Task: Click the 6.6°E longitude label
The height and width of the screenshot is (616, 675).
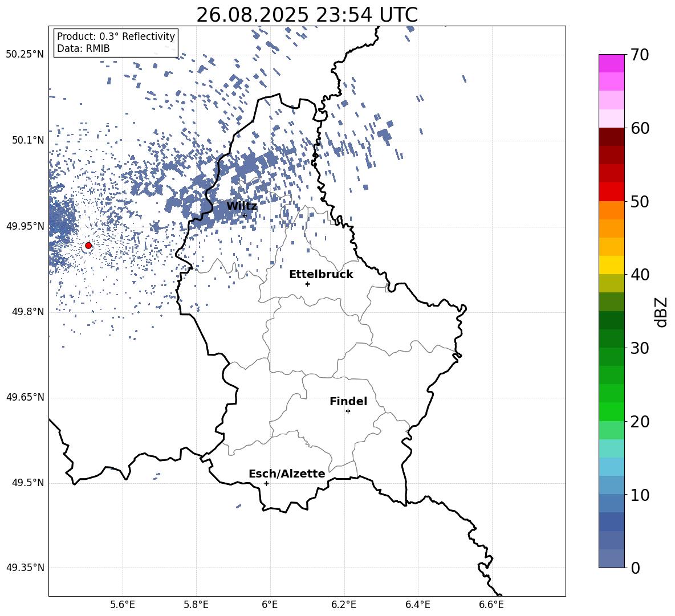Action: pos(491,605)
